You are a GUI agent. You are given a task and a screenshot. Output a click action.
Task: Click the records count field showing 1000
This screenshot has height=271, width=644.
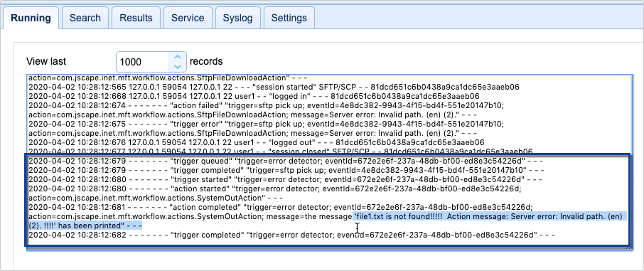click(x=142, y=62)
